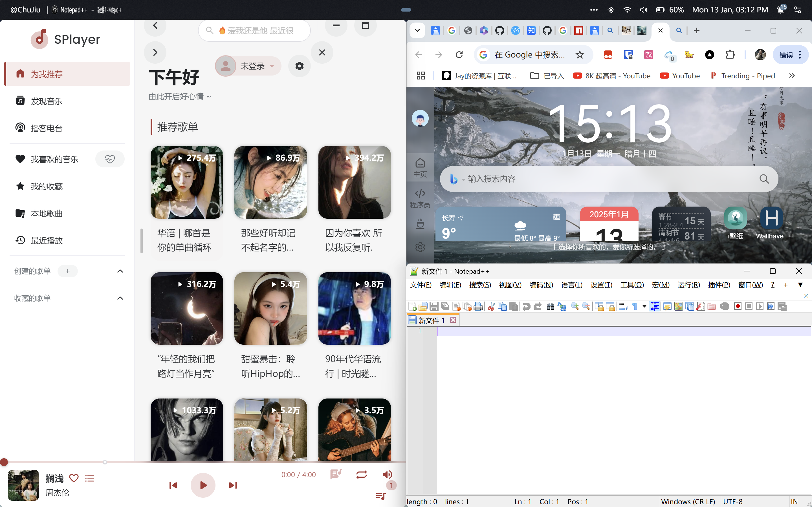Open SPlayer settings gear icon
Screen dimensions: 812x507
click(x=299, y=66)
